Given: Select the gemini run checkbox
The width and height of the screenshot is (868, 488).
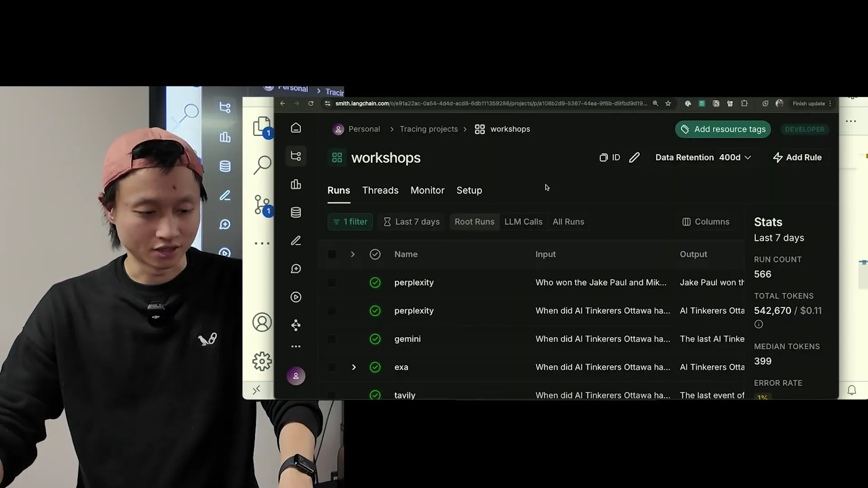Looking at the screenshot, I should click(x=332, y=339).
